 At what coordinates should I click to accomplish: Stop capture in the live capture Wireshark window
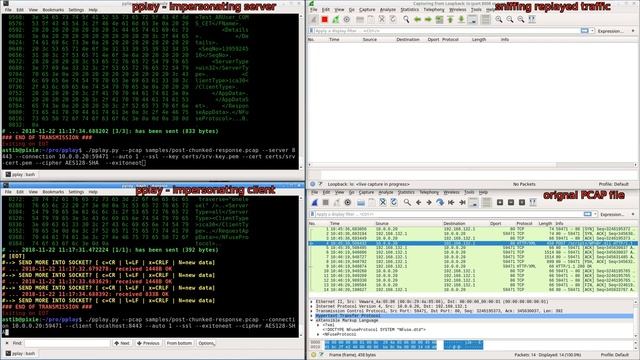(324, 19)
